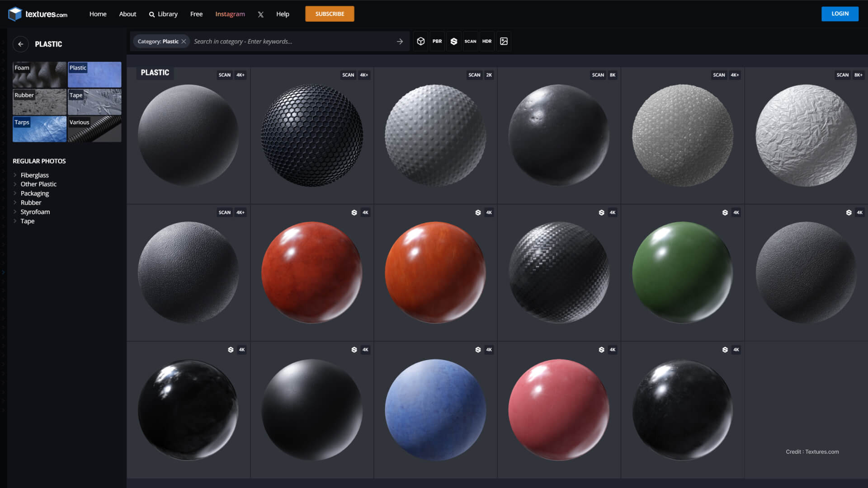Open the green plastic sphere texture

coord(682,272)
